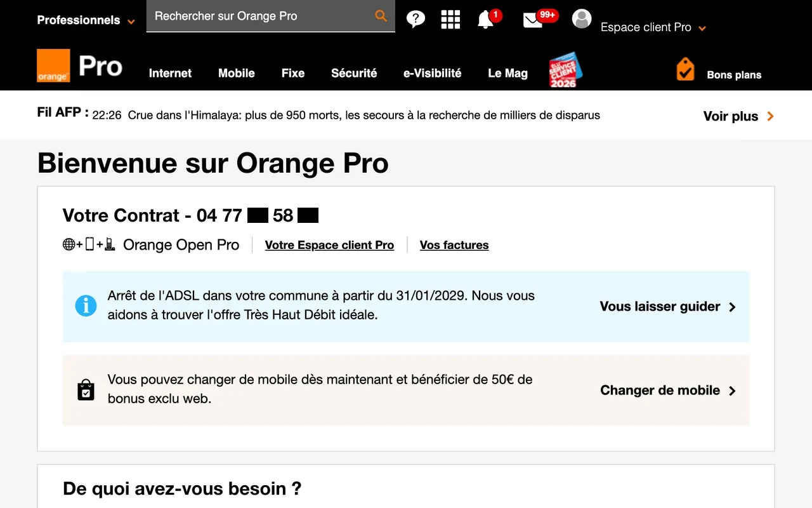812x508 pixels.
Task: Click the orange chevron beside Voir plus
Action: [770, 116]
